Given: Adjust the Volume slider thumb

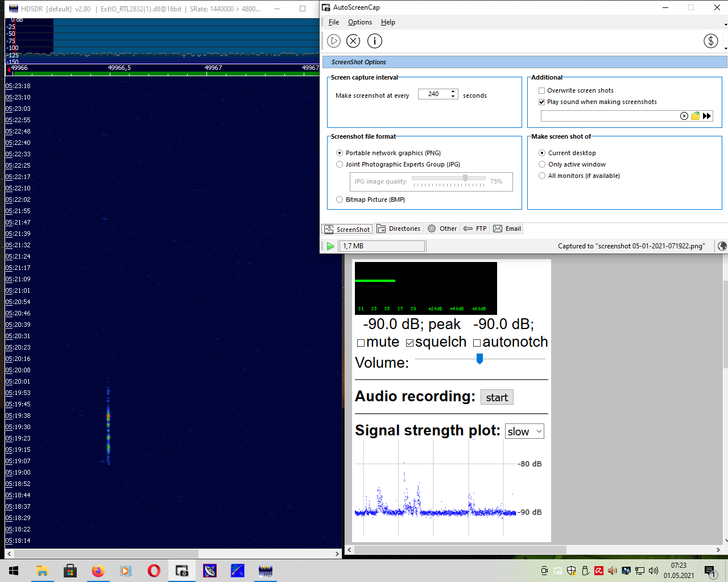Looking at the screenshot, I should pos(479,359).
